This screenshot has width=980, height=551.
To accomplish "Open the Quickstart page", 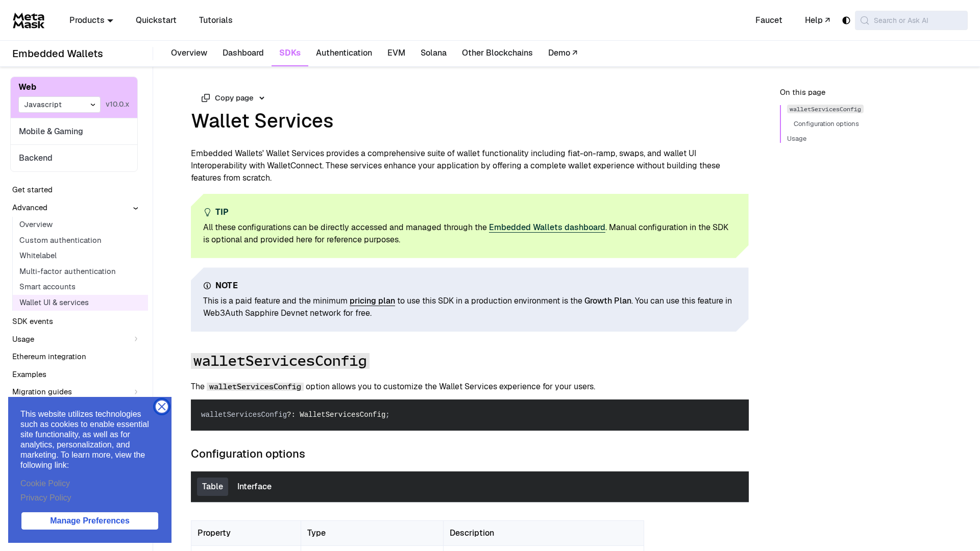I will (x=156, y=20).
